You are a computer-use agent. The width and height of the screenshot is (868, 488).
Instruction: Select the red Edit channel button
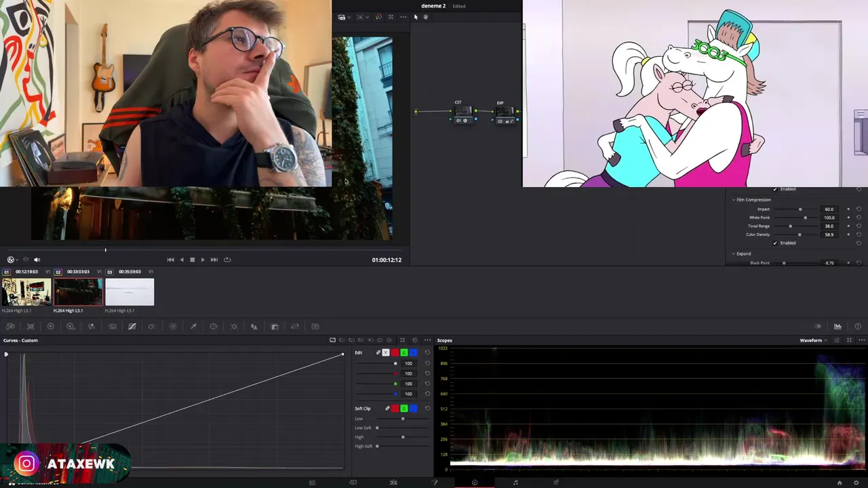395,352
